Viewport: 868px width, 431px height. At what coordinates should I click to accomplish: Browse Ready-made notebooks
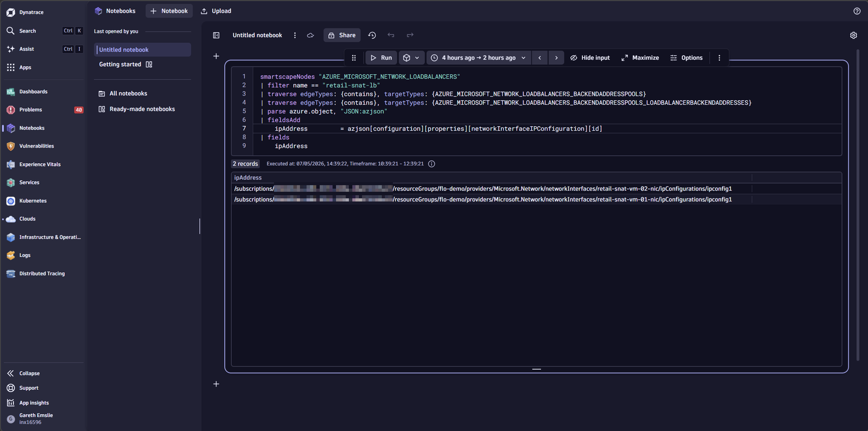point(137,109)
